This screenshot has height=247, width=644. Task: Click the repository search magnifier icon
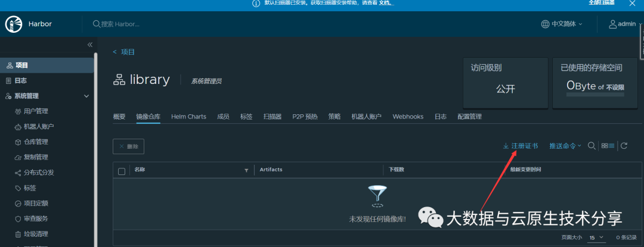pyautogui.click(x=592, y=146)
